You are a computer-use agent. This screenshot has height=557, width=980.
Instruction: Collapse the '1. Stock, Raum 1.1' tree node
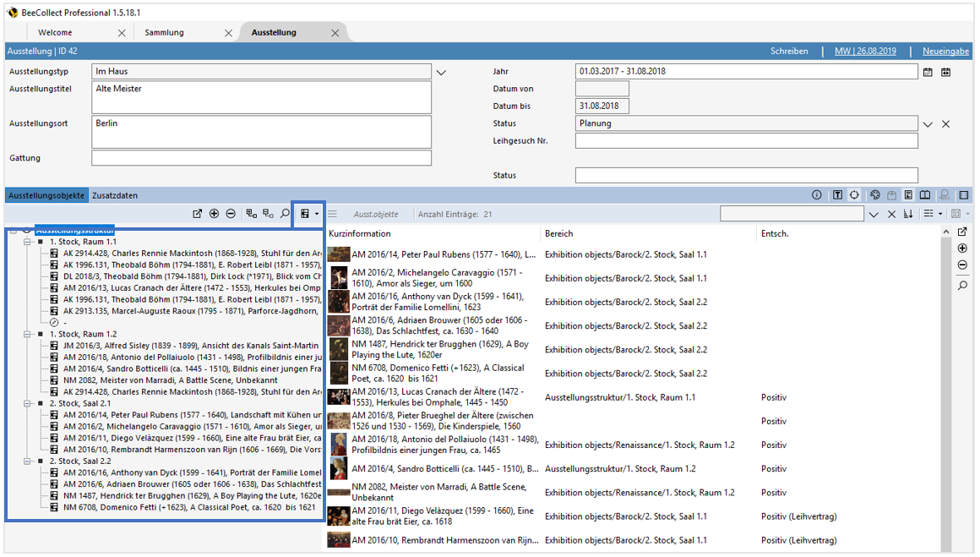(27, 242)
